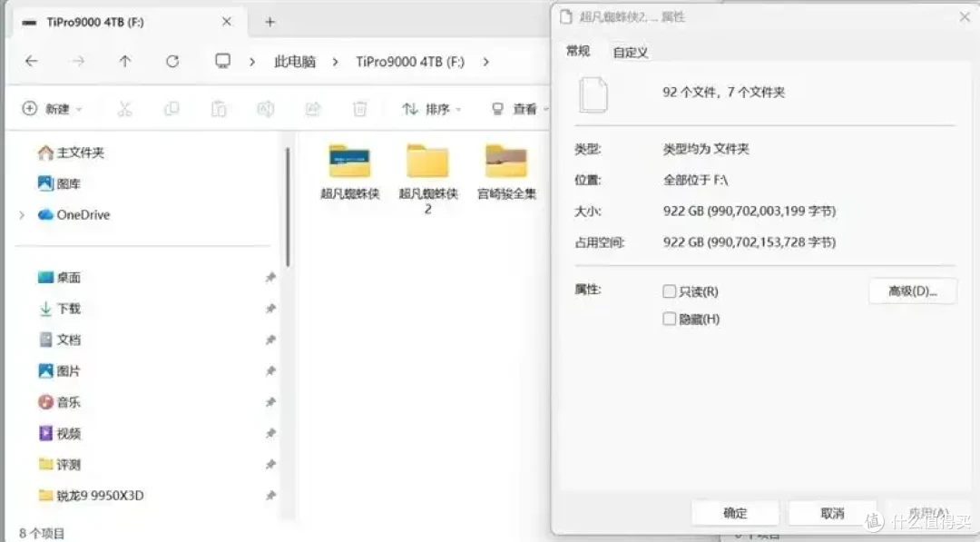The width and height of the screenshot is (980, 542).
Task: Open 高级(D)... attributes button
Action: point(913,291)
